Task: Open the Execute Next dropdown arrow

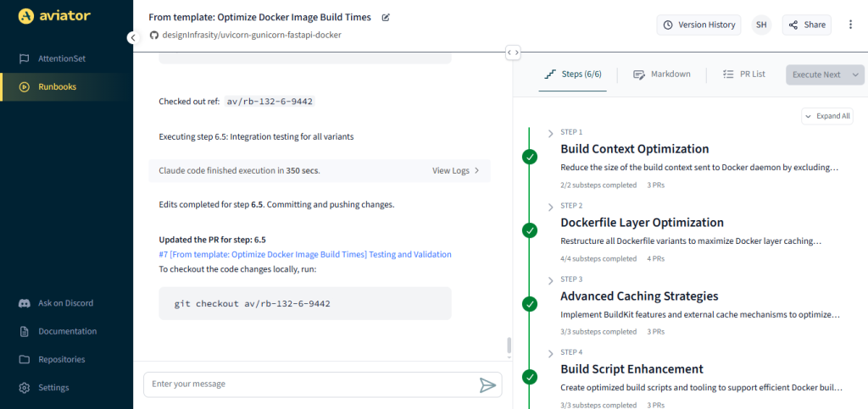Action: click(x=854, y=75)
